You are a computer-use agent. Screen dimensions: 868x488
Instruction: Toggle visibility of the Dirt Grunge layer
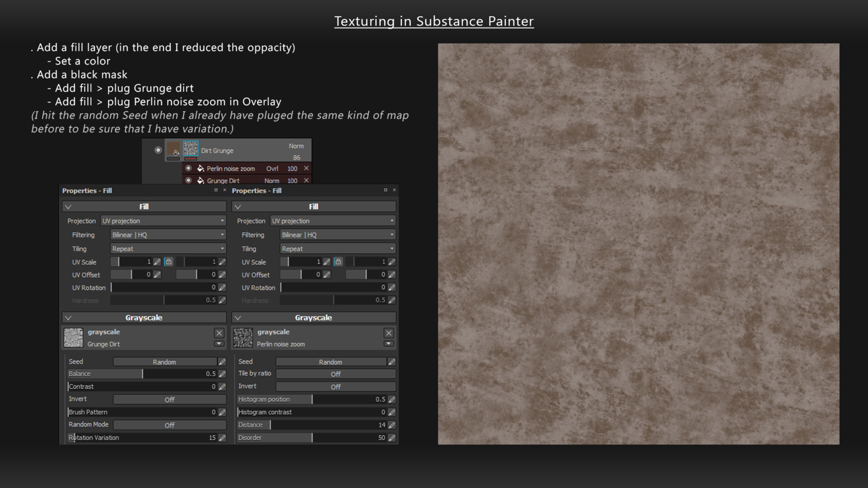158,150
